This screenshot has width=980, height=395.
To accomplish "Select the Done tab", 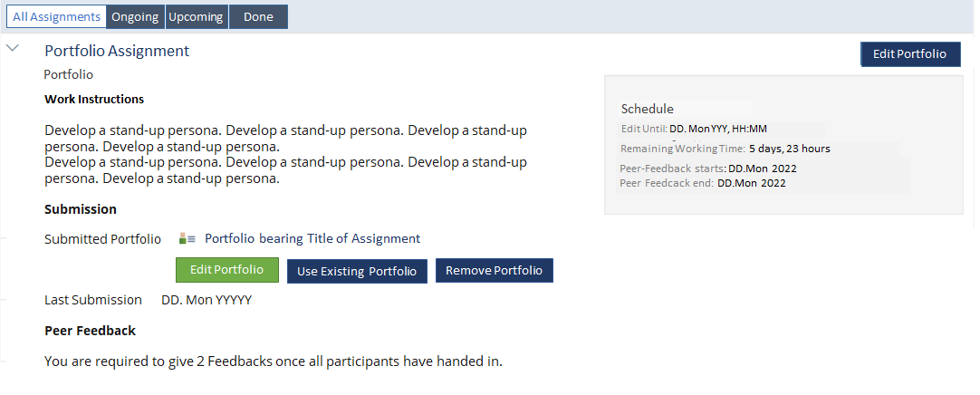I will (258, 17).
